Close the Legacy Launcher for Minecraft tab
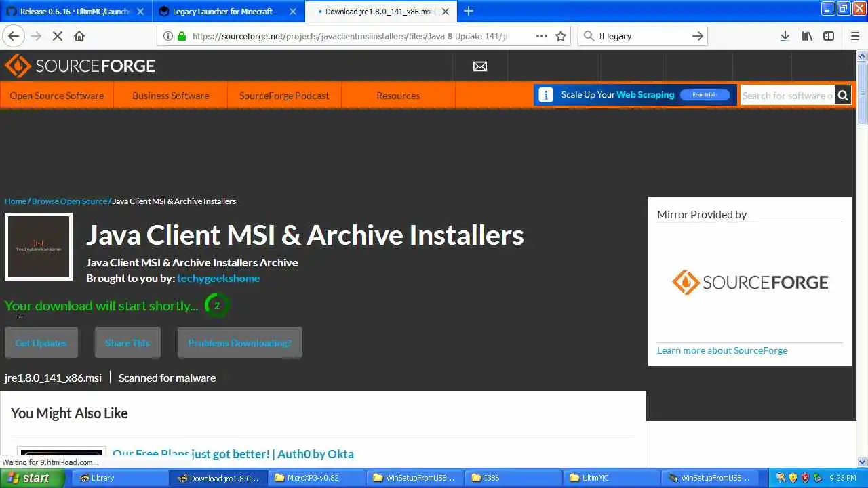Image resolution: width=868 pixels, height=488 pixels. coord(293,12)
